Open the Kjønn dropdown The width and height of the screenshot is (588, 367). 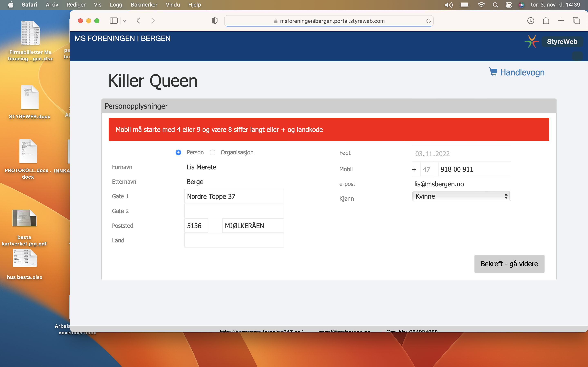click(x=461, y=196)
